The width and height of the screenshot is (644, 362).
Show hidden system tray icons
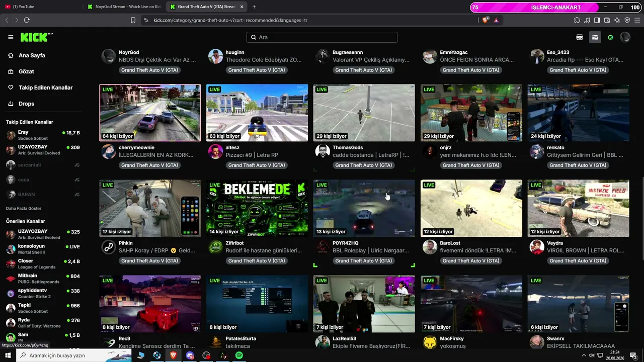click(584, 355)
